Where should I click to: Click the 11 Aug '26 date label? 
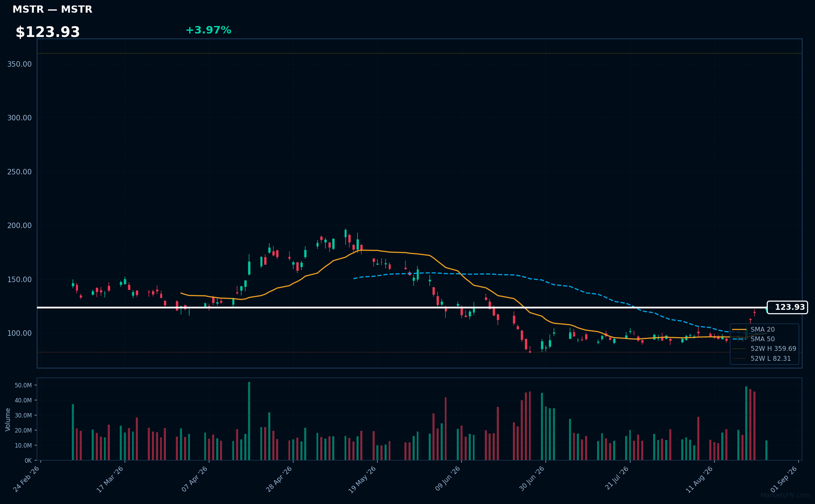700,479
